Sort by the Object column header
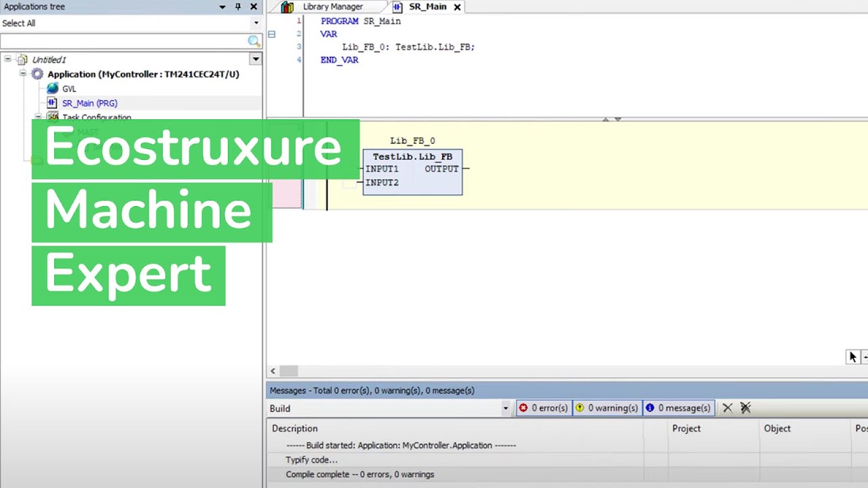Viewport: 868px width, 488px height. pyautogui.click(x=777, y=428)
